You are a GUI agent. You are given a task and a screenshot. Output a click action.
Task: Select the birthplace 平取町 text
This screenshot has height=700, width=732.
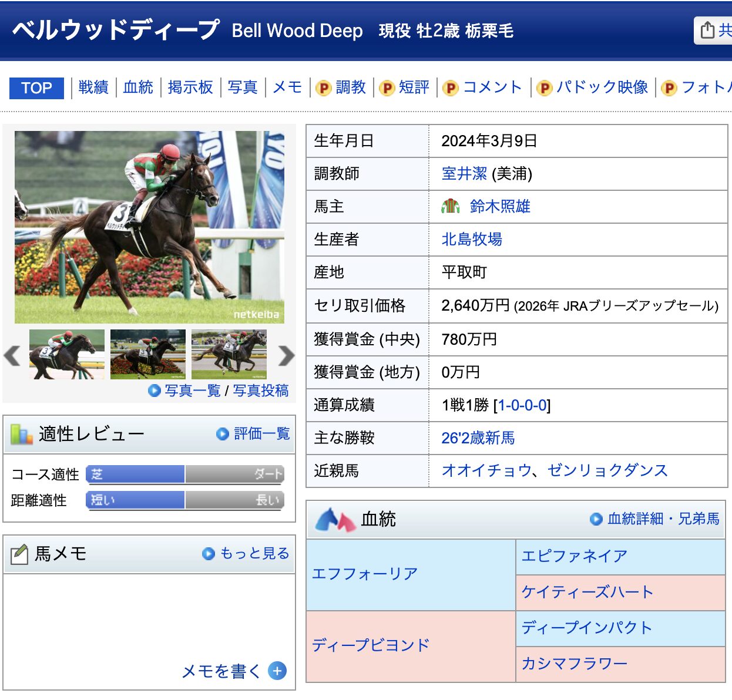[464, 272]
